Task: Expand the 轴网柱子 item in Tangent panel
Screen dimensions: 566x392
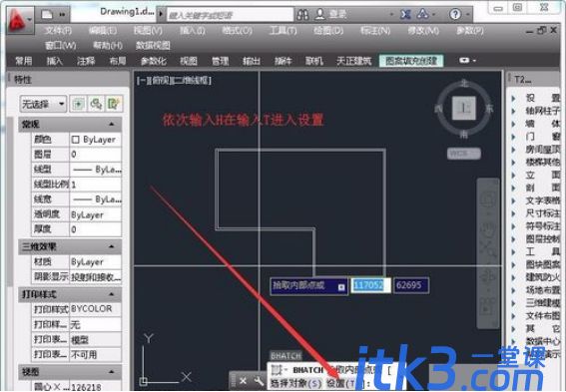Action: coord(513,111)
